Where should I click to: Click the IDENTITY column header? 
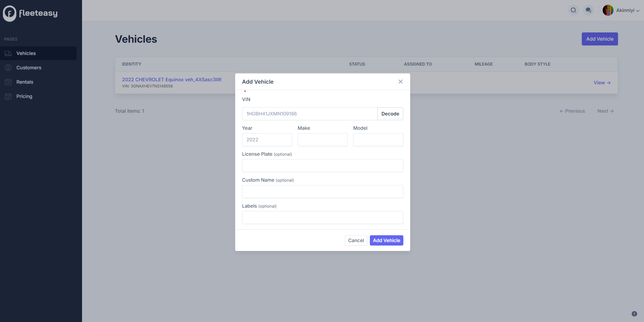point(132,64)
